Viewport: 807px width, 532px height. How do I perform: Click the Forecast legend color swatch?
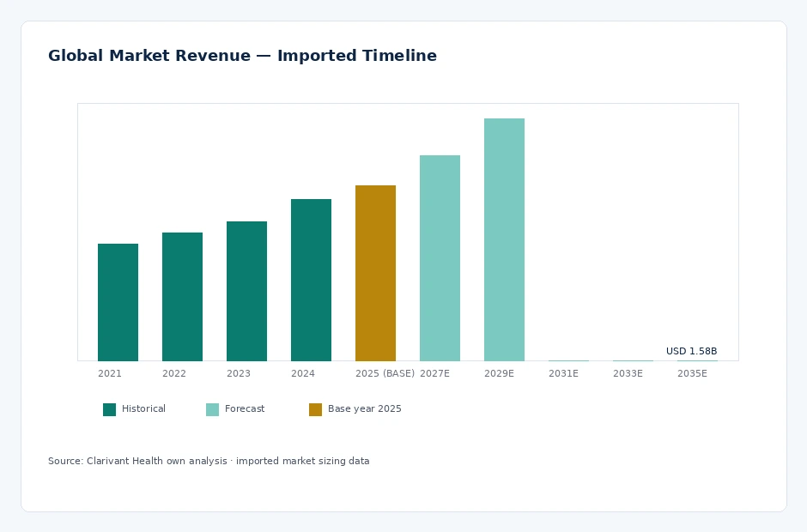pyautogui.click(x=213, y=409)
